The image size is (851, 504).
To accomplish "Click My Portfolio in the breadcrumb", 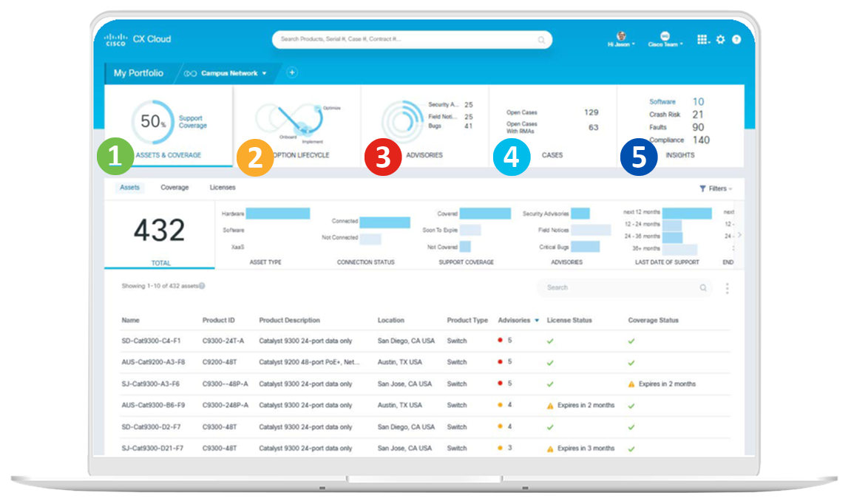I will click(x=139, y=73).
